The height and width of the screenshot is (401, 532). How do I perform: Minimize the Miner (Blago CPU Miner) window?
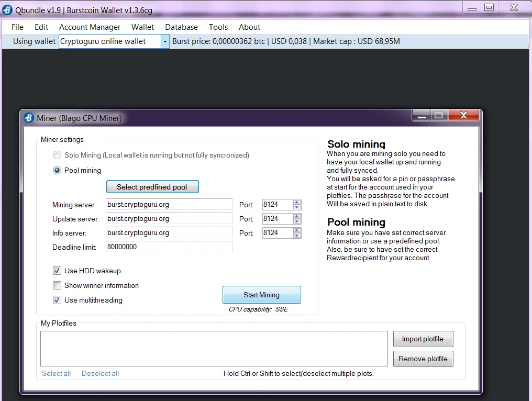tap(422, 116)
